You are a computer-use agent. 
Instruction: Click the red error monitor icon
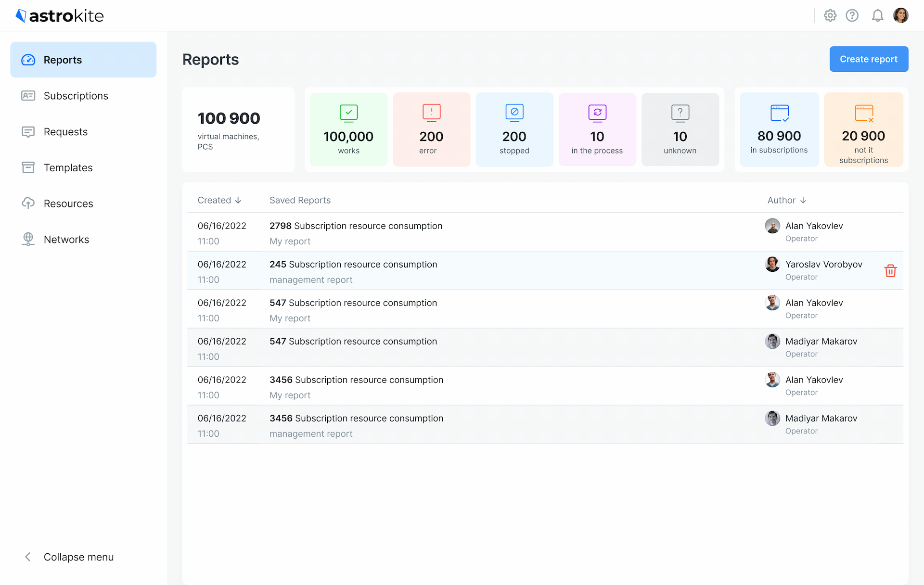[x=432, y=113]
